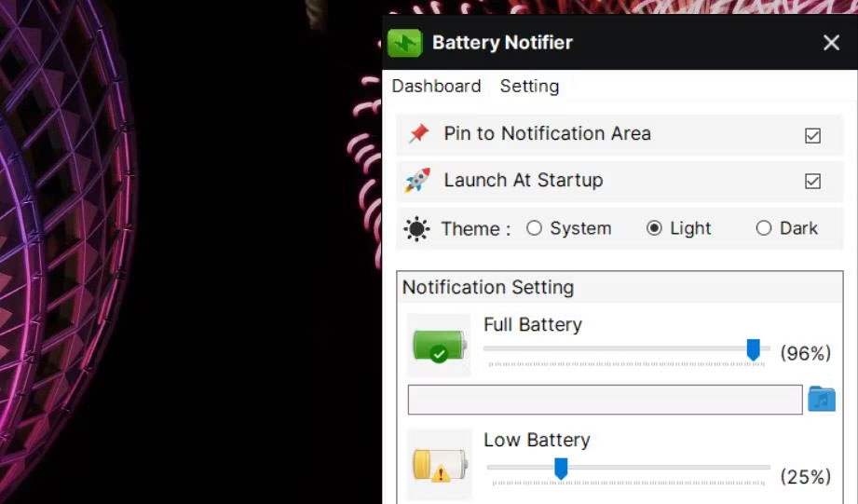This screenshot has width=858, height=504.
Task: Click the Launch At Startup label text
Action: coord(524,180)
